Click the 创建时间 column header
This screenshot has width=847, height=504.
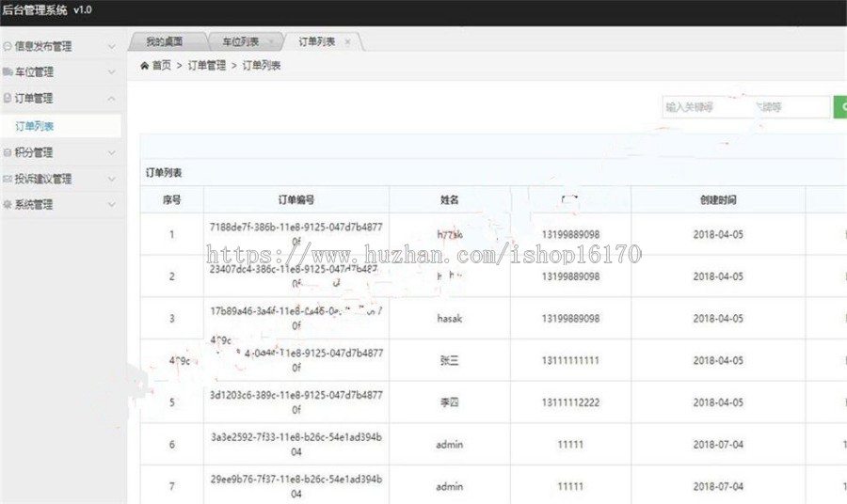(x=718, y=200)
